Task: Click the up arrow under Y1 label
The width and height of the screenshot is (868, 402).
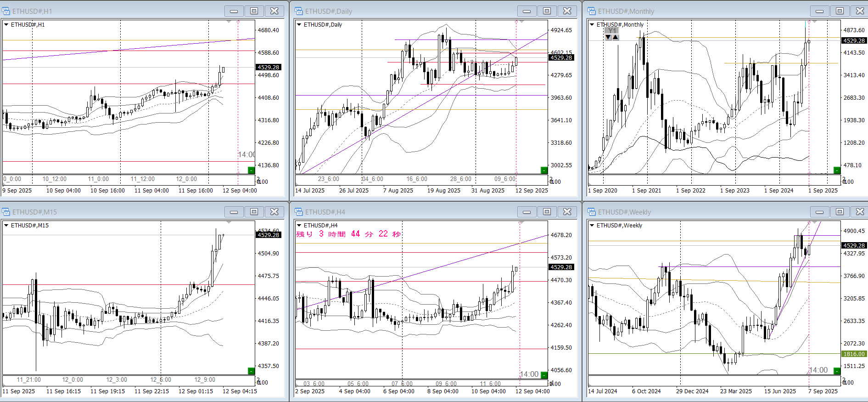Action: [616, 37]
